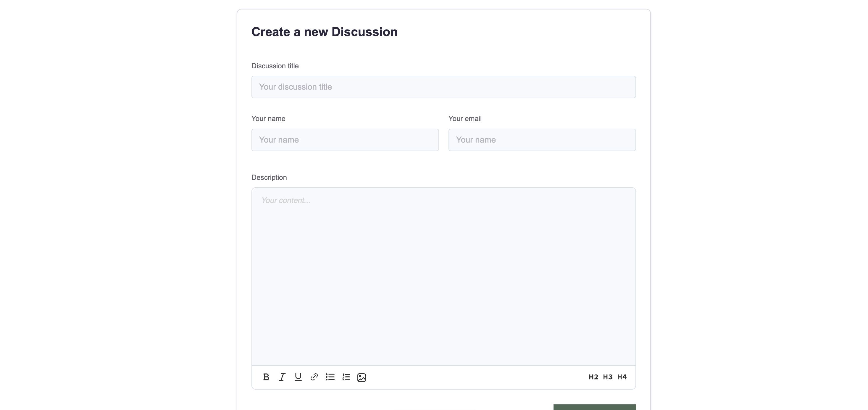
Task: Click the "Description" label
Action: tap(269, 177)
